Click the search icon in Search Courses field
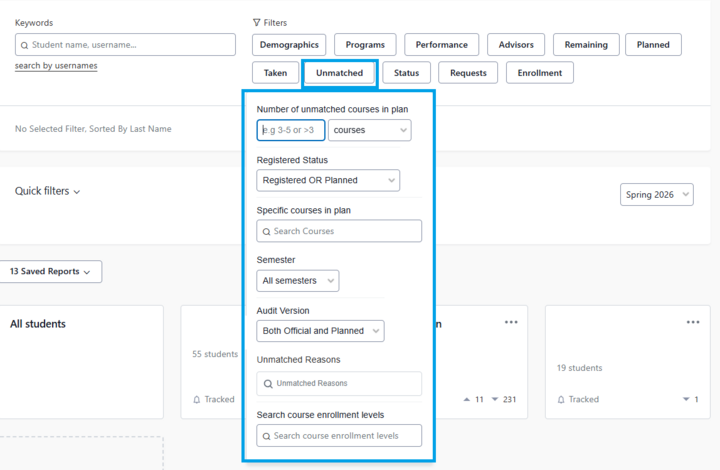The width and height of the screenshot is (720, 470). click(x=266, y=232)
